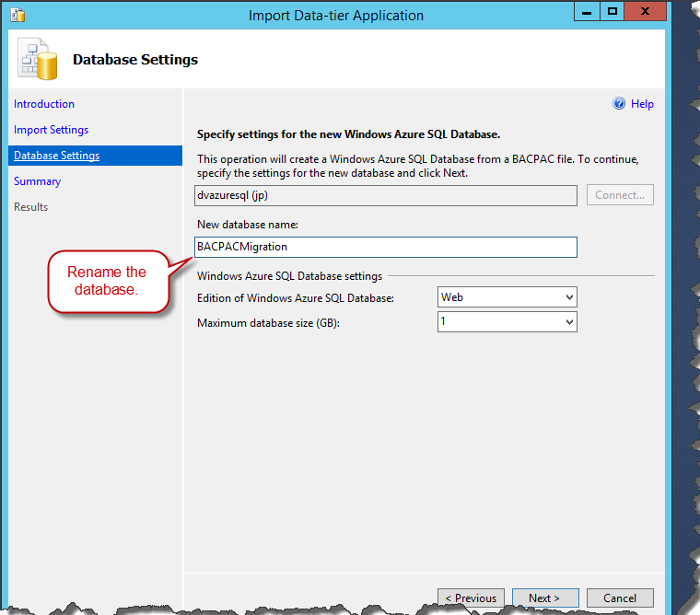
Task: Minimize the Import Data-tier Application window
Action: [587, 12]
